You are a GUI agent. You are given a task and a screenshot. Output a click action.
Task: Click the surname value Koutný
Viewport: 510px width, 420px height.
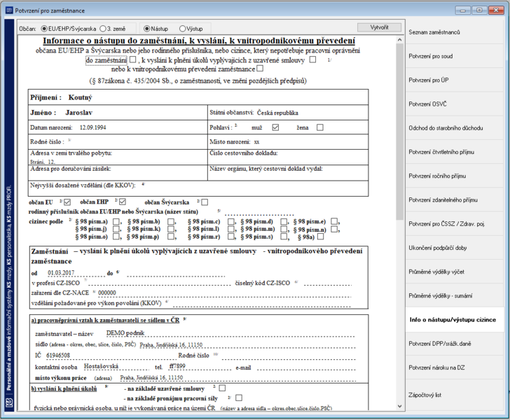(80, 97)
